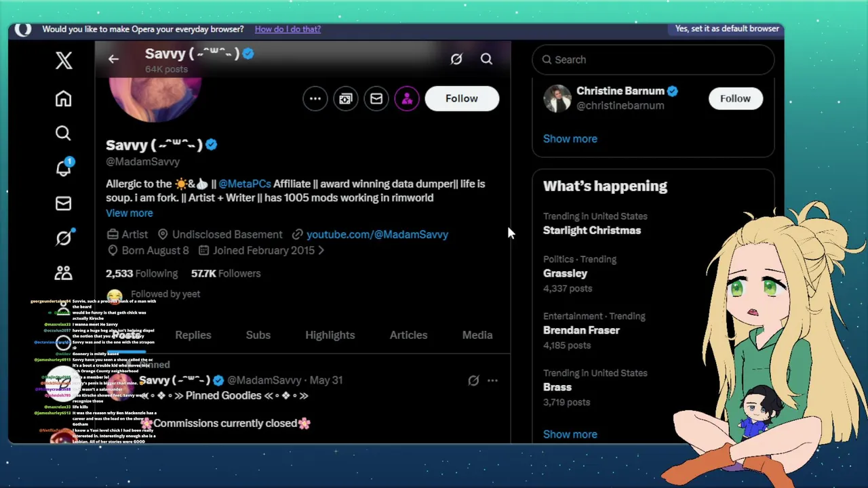
Task: Click Opera logo in notification bar
Action: coord(23,29)
